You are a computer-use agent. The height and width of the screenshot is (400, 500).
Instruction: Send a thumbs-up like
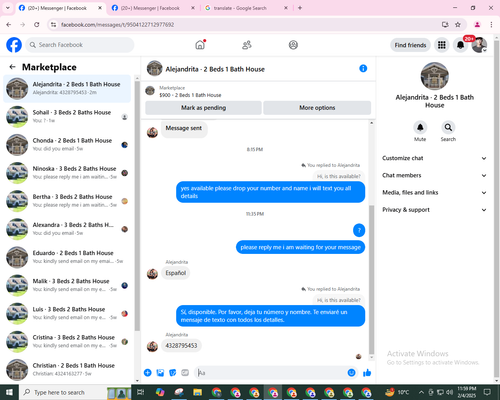point(367,373)
